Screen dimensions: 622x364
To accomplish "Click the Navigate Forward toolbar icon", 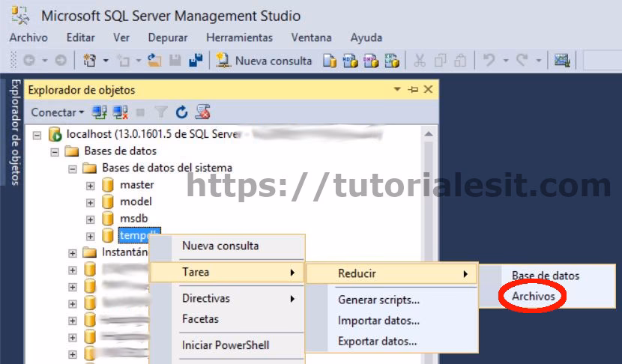I will pos(61,61).
